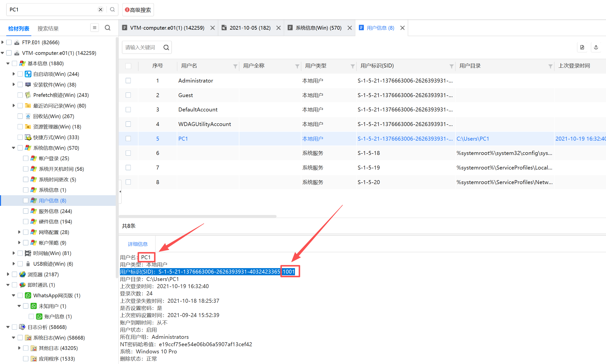Toggle the select-all header checkbox
Image resolution: width=606 pixels, height=364 pixels.
pyautogui.click(x=128, y=66)
